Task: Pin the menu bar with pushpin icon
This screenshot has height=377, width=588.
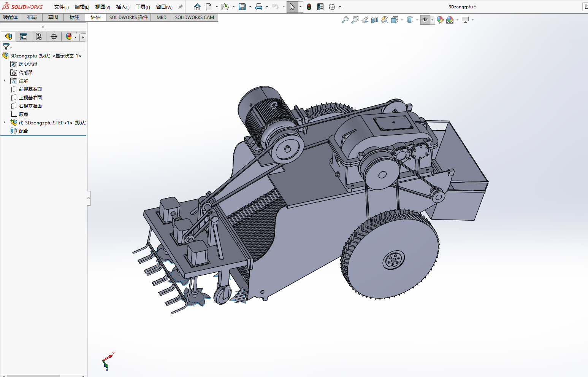Action: pos(181,7)
